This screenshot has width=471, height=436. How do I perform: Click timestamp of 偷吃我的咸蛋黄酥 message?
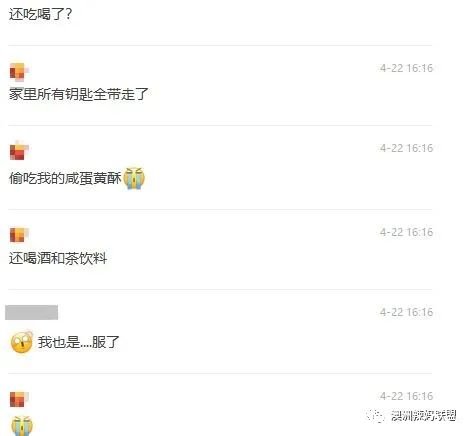point(406,148)
